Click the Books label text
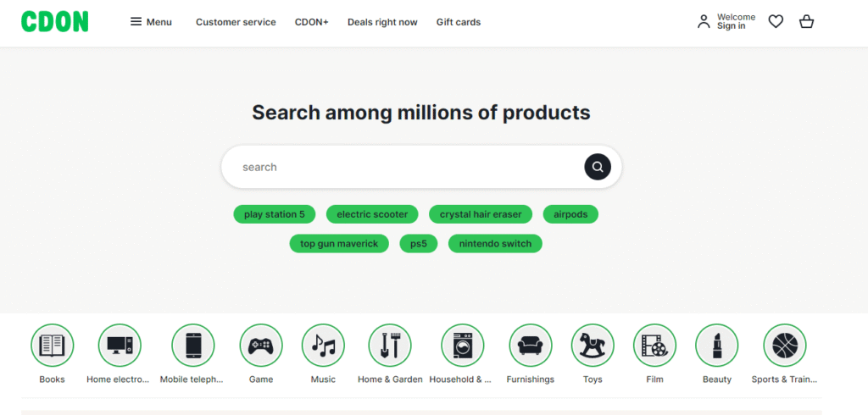This screenshot has height=415, width=868. pos(52,379)
